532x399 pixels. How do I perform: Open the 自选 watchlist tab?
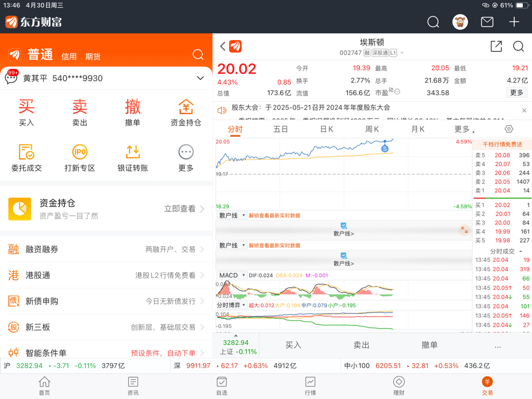click(221, 386)
